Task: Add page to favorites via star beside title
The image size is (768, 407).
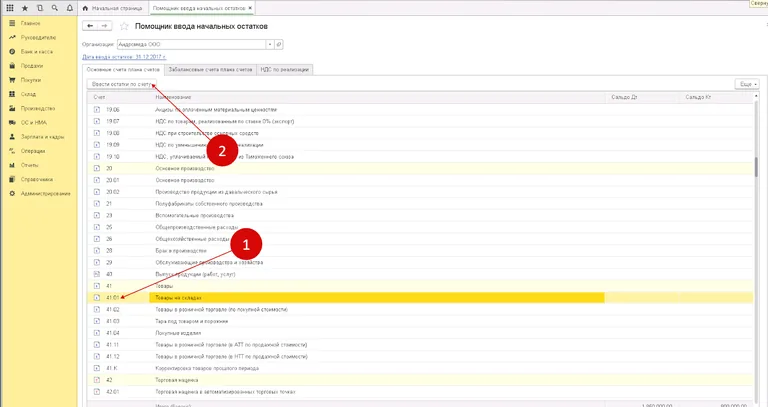Action: (124, 26)
